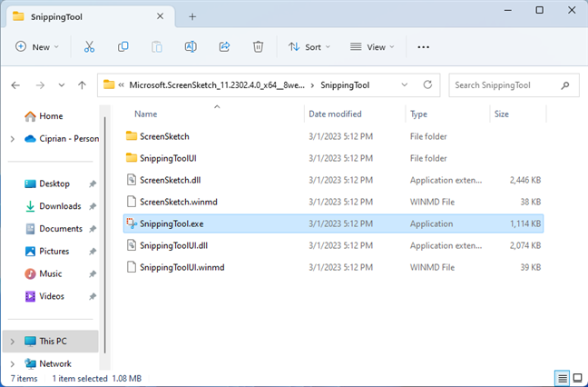The image size is (588, 387).
Task: Switch to large thumbnails view layout
Action: point(577,378)
